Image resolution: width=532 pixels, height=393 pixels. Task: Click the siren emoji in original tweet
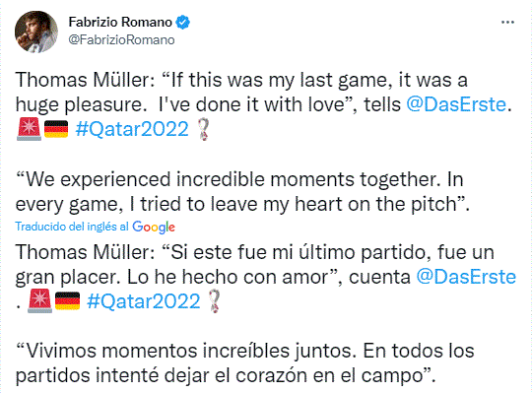pos(29,129)
